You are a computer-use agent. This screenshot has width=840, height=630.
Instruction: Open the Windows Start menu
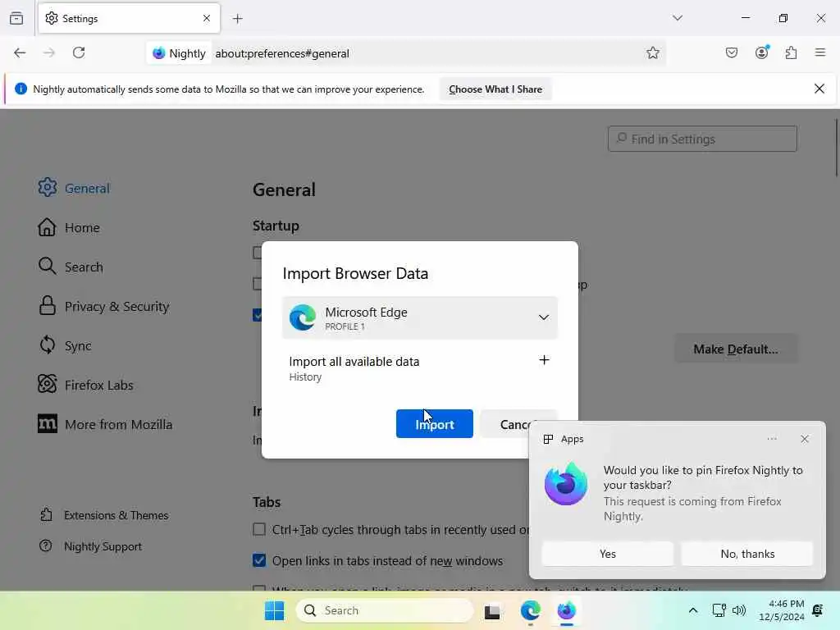click(x=275, y=610)
